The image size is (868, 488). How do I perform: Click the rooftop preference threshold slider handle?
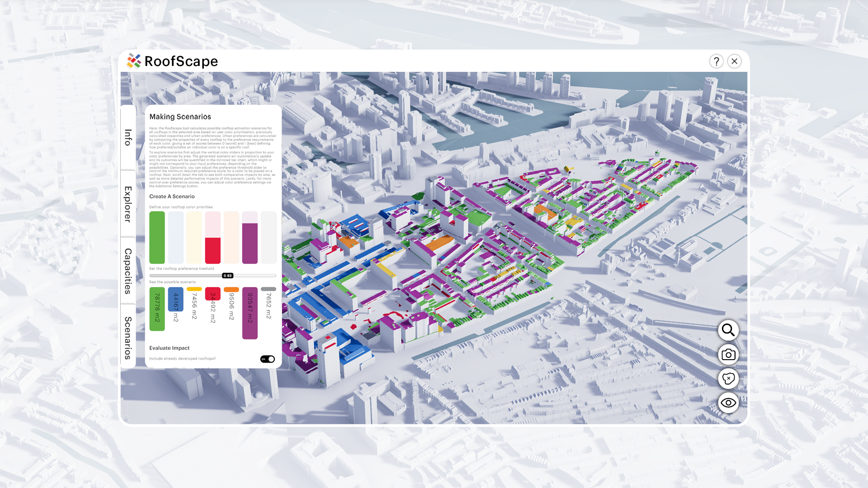tap(227, 276)
